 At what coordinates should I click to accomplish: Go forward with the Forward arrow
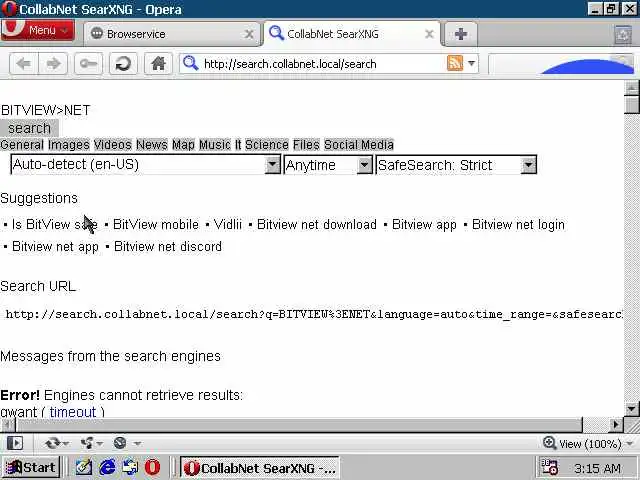53,64
